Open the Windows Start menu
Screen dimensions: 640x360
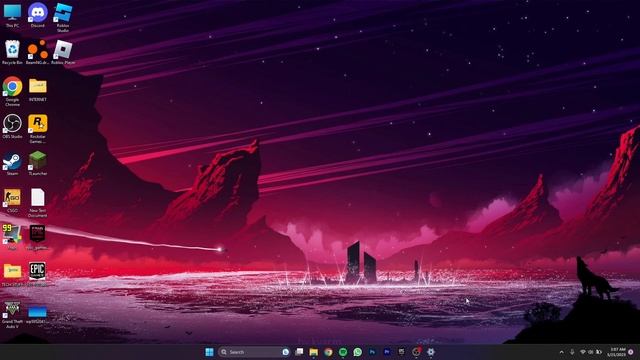point(209,352)
